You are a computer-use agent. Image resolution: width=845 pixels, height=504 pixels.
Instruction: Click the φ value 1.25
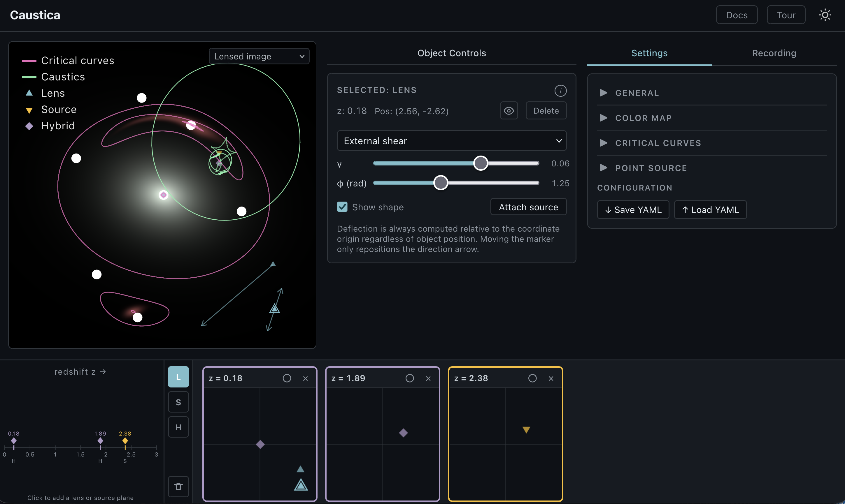pos(560,184)
